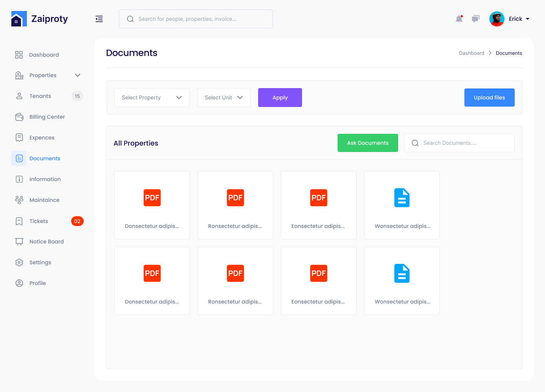Click the Profile user circle icon
Screen dimensions: 545x392
click(x=19, y=283)
